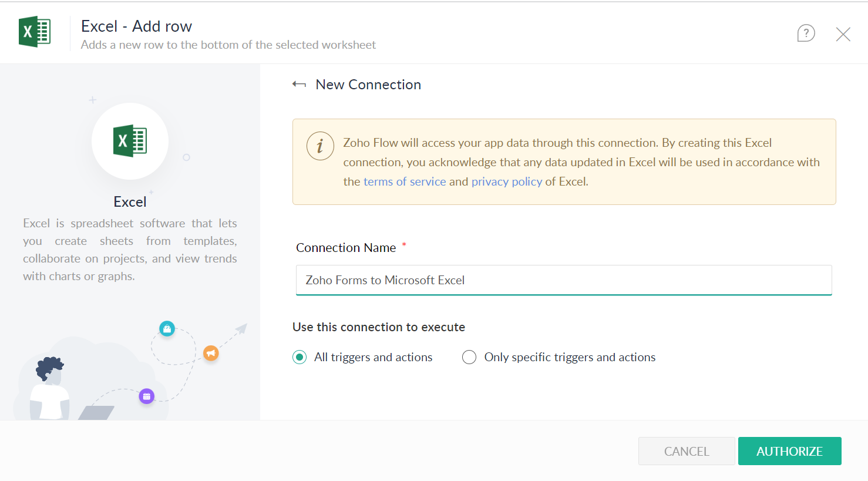Click the New Connection heading text

368,85
